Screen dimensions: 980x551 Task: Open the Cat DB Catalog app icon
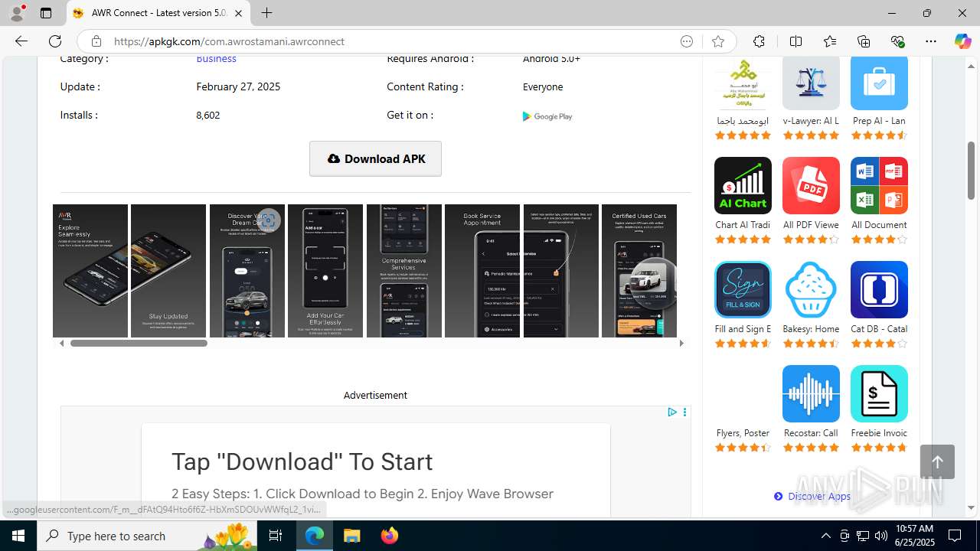coord(879,289)
